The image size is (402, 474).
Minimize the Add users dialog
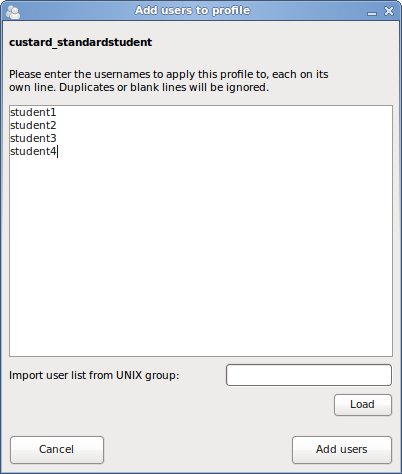[372, 13]
